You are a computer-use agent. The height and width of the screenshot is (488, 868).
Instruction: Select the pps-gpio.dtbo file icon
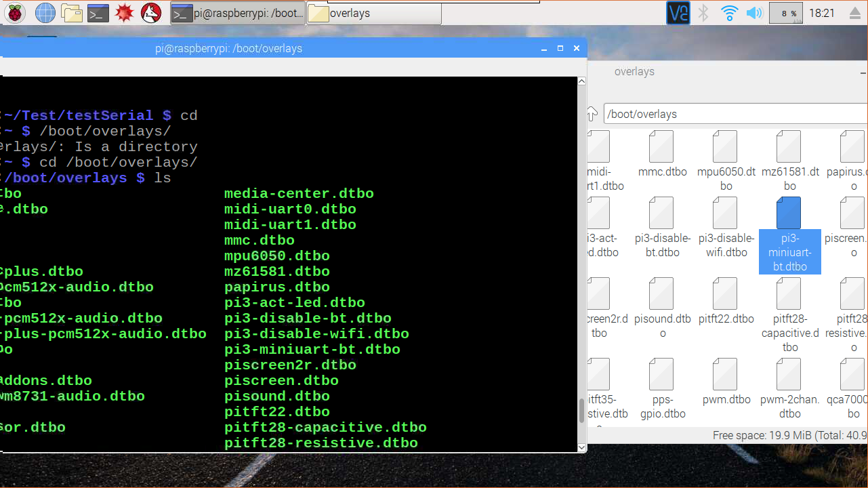tap(661, 374)
